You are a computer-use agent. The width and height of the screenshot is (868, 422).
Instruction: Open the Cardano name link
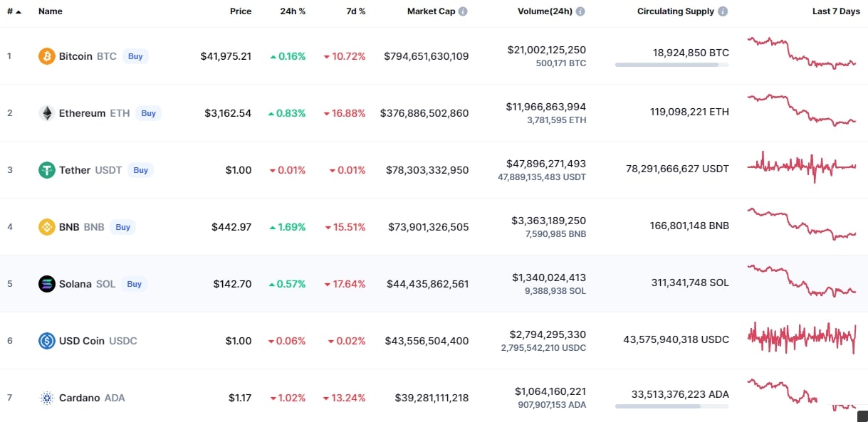point(80,398)
